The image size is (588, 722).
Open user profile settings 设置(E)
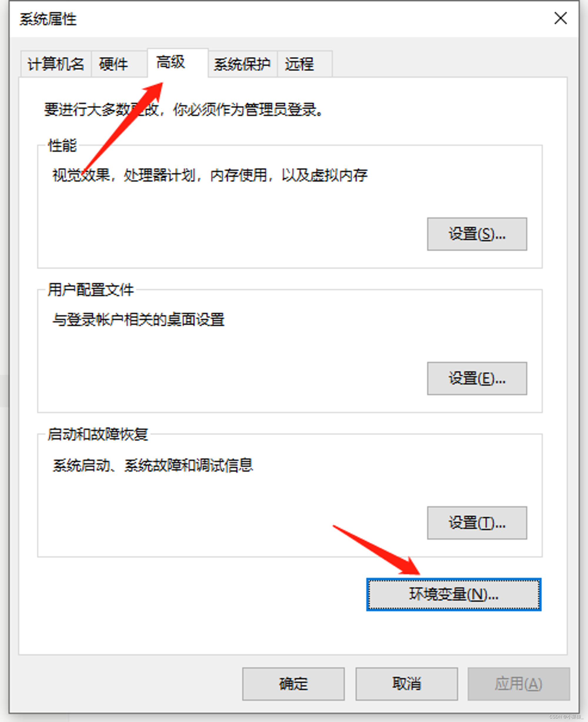tap(477, 379)
